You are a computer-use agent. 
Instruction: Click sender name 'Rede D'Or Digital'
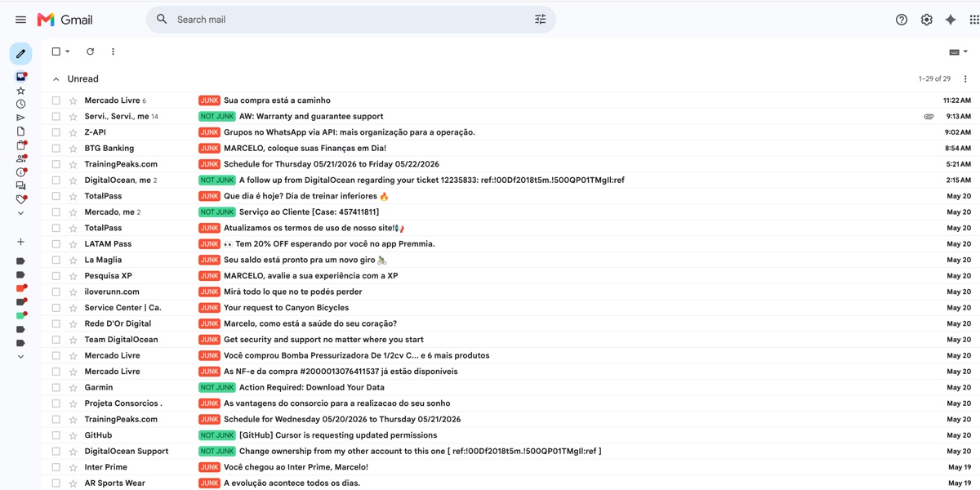pyautogui.click(x=118, y=324)
